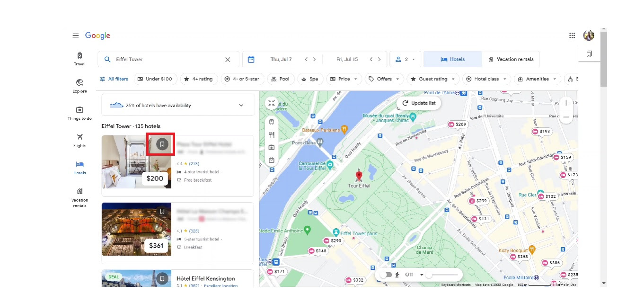Select the $193 hotel map marker
The width and height of the screenshot is (644, 294).
point(542,132)
